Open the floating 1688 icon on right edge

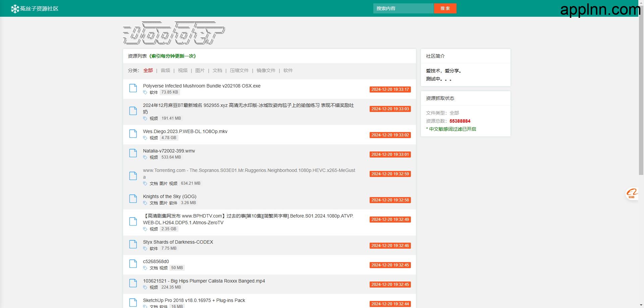[x=632, y=193]
